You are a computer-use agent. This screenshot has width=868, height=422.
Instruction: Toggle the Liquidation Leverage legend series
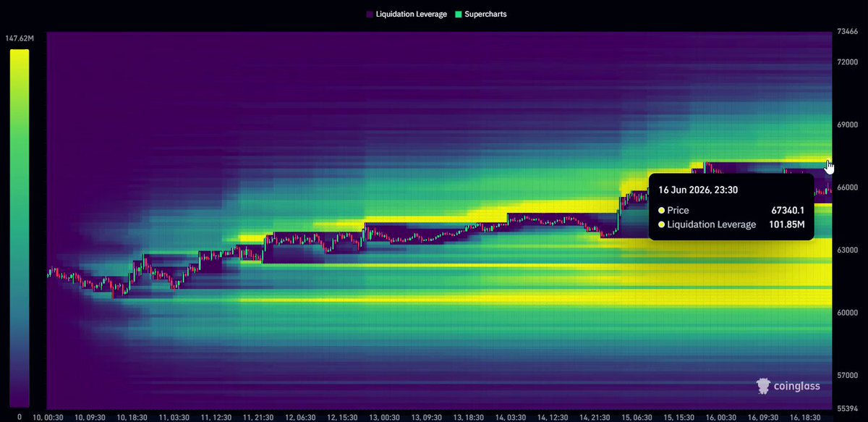[407, 14]
